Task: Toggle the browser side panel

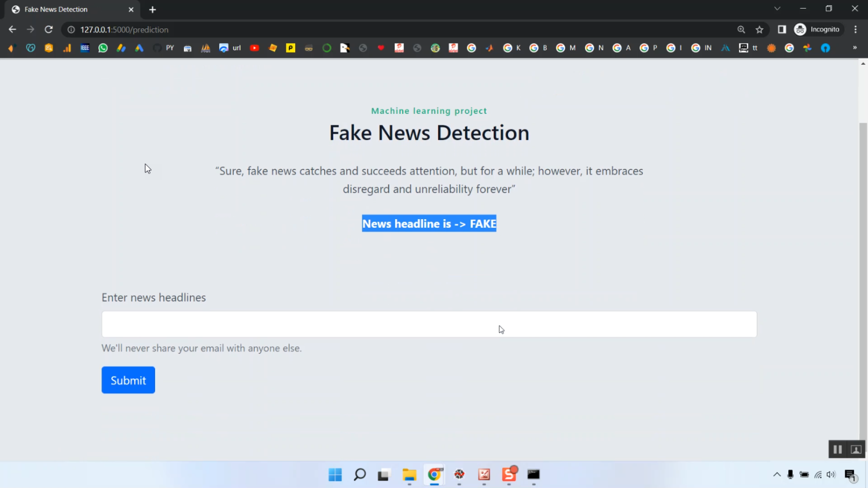Action: [782, 29]
